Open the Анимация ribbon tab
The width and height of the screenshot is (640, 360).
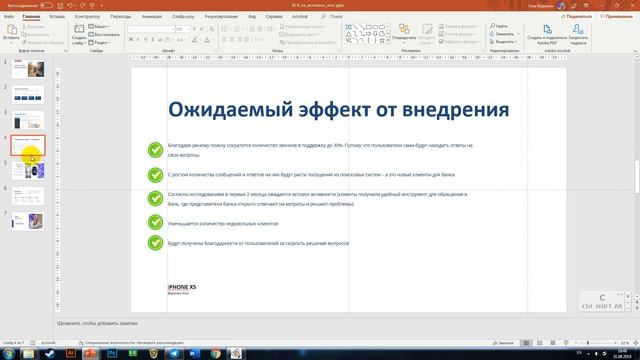click(x=152, y=16)
